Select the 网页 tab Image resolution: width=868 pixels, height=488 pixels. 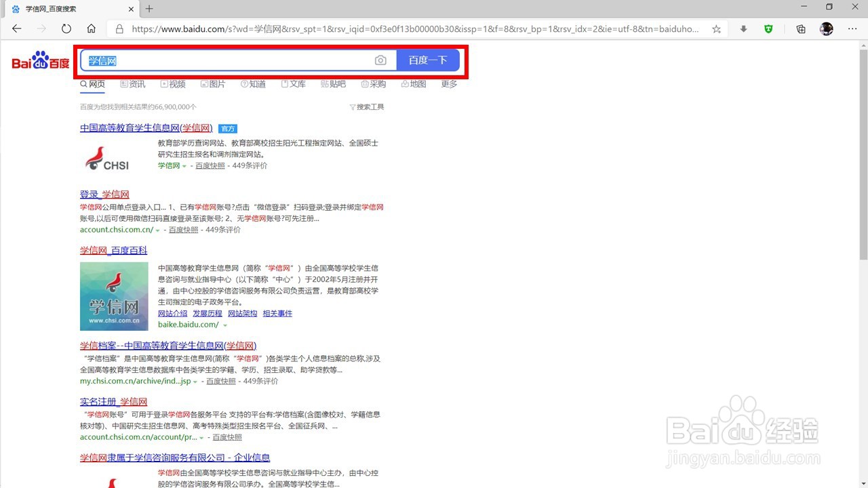coord(93,84)
